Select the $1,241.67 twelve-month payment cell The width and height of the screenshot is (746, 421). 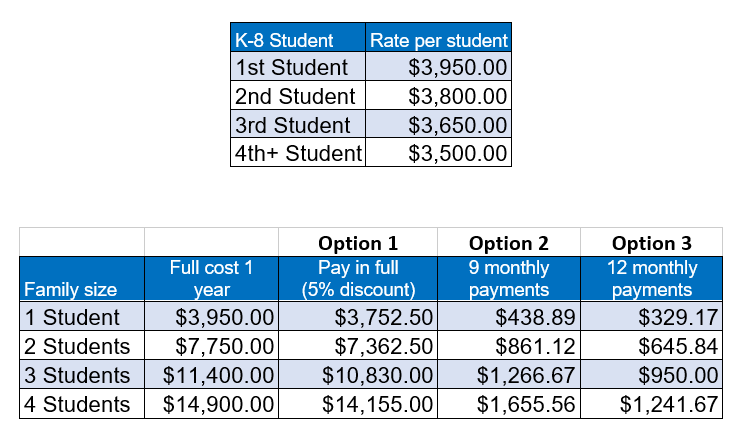pyautogui.click(x=652, y=404)
